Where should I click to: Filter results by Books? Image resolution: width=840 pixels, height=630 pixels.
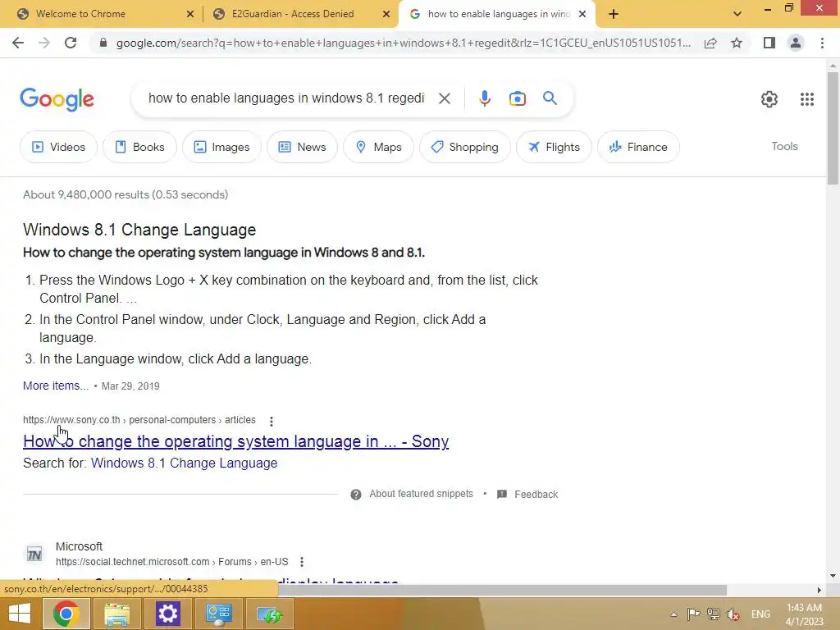tap(139, 147)
